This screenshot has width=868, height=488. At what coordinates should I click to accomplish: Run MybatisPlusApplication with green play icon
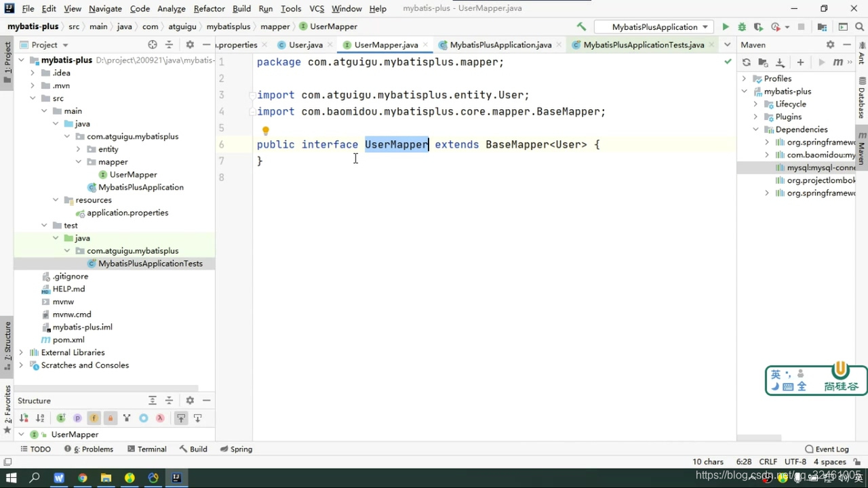(726, 26)
